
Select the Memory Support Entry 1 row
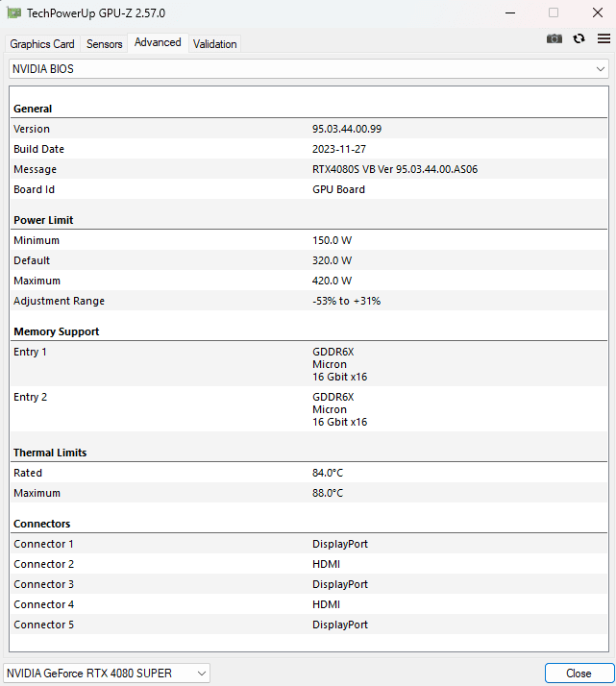(x=308, y=364)
